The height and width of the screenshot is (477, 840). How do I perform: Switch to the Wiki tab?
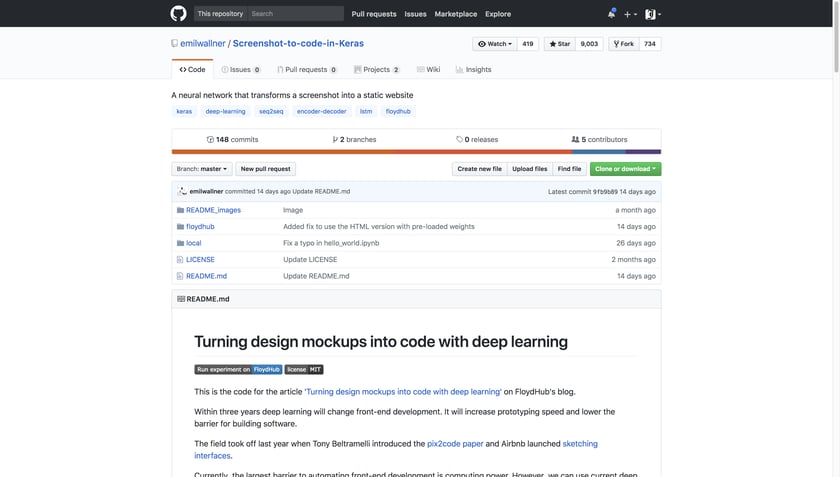click(429, 70)
